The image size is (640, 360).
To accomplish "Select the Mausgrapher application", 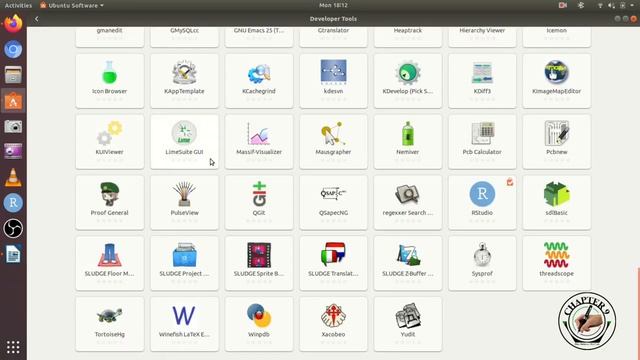I will [333, 142].
